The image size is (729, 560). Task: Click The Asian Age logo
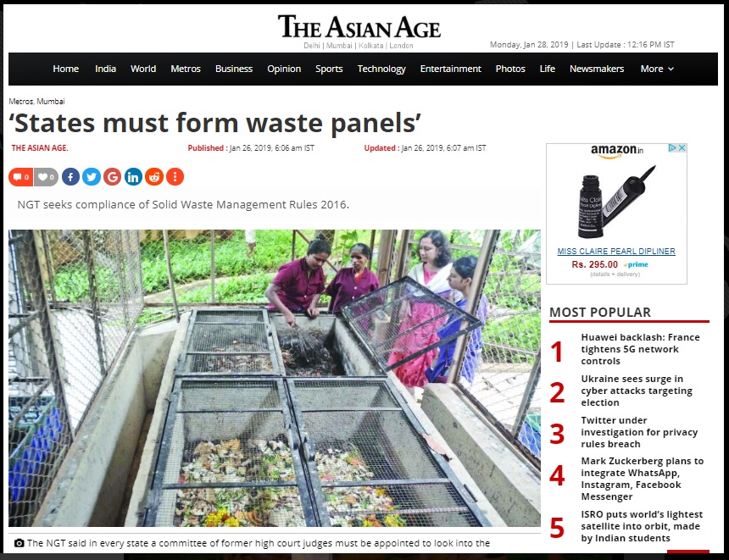[359, 27]
